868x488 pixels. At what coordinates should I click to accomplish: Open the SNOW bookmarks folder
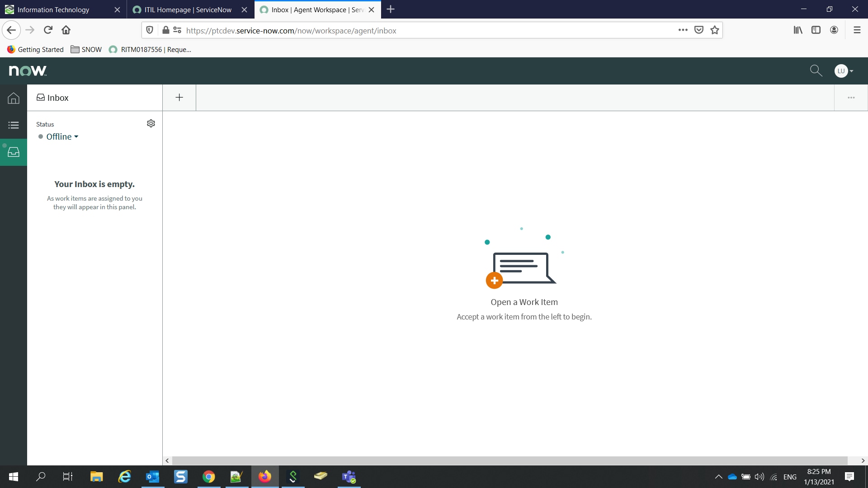click(86, 50)
